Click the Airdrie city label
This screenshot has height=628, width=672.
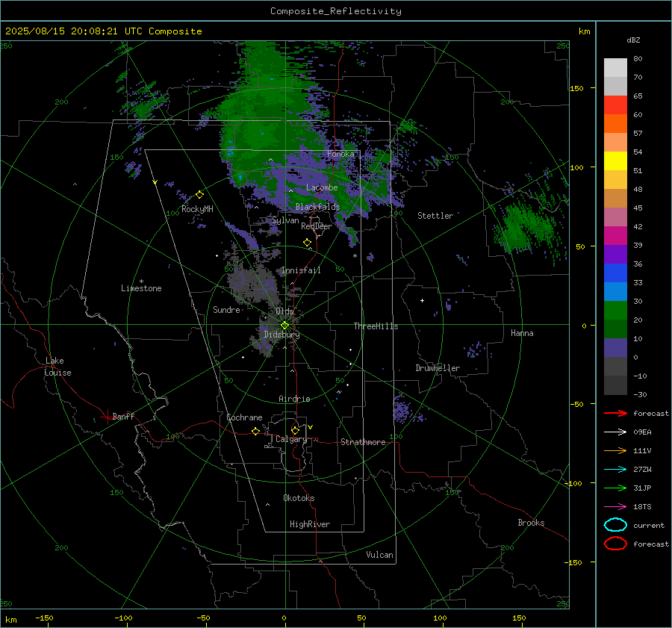294,399
